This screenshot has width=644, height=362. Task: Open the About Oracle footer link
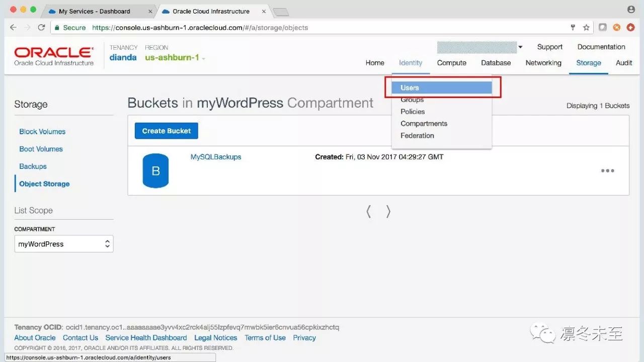(35, 338)
